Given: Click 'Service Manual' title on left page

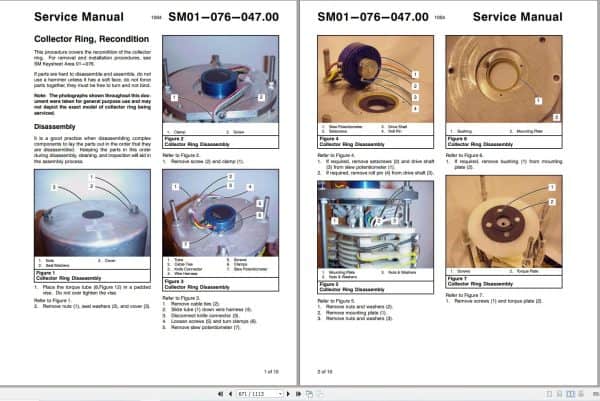Looking at the screenshot, I should click(79, 17).
